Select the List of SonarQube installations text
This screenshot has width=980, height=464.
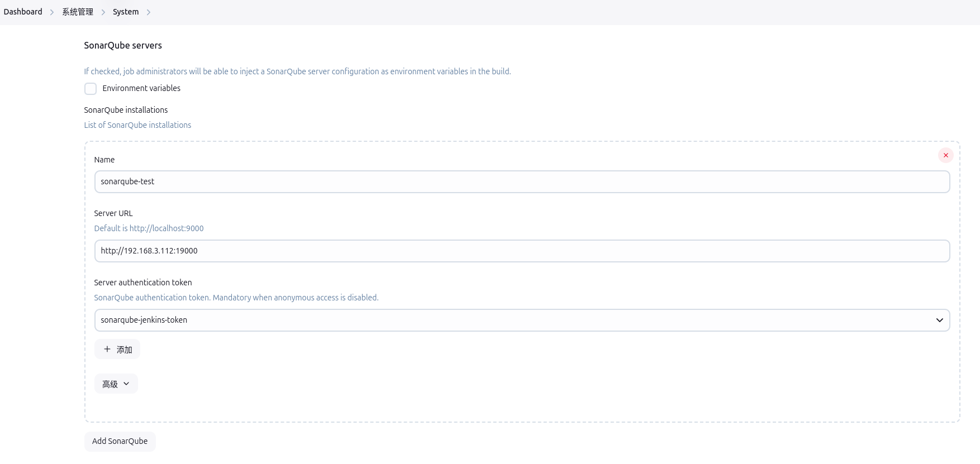[137, 125]
